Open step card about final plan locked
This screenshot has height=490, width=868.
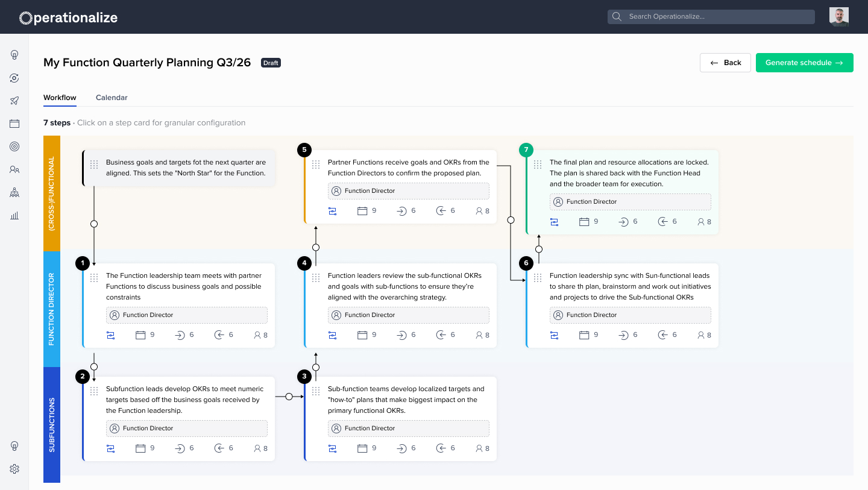(623, 192)
